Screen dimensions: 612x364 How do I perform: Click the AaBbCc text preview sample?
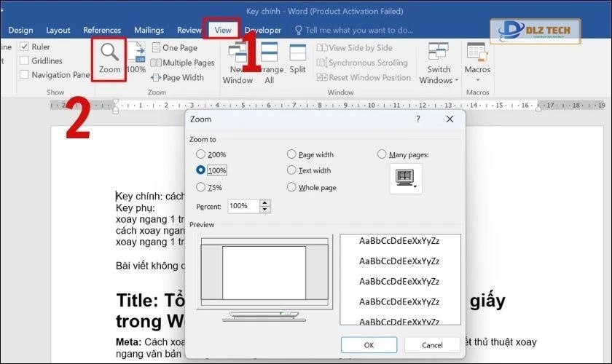(x=400, y=280)
